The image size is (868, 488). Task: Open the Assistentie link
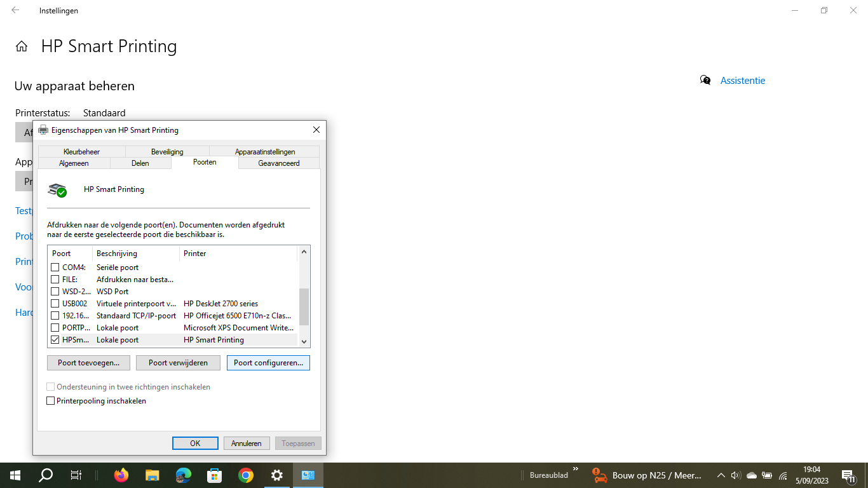pos(742,81)
